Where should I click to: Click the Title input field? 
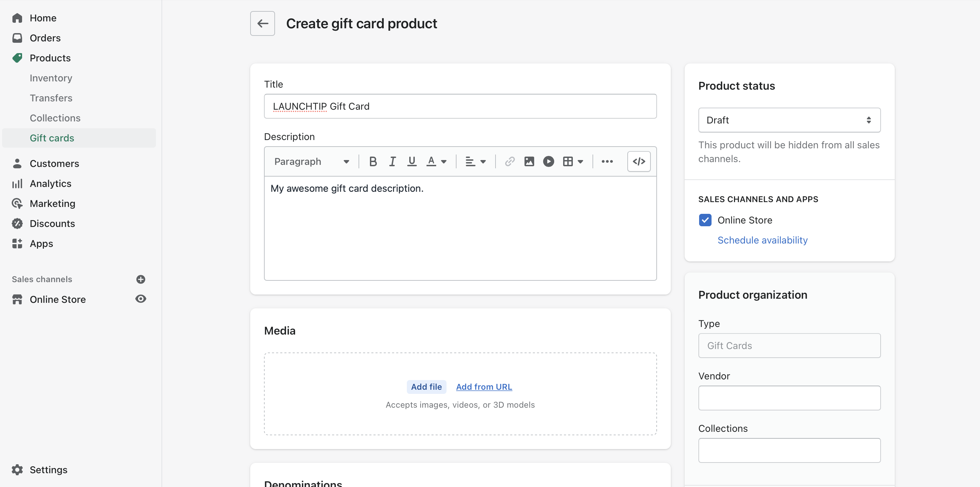(460, 107)
